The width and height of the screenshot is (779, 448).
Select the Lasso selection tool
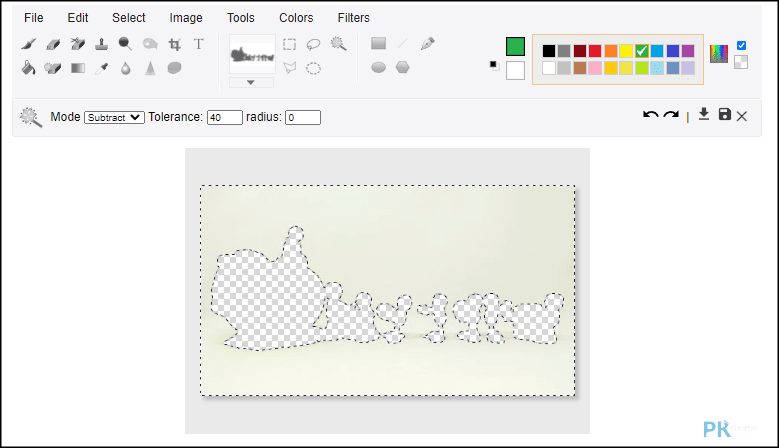pyautogui.click(x=313, y=44)
